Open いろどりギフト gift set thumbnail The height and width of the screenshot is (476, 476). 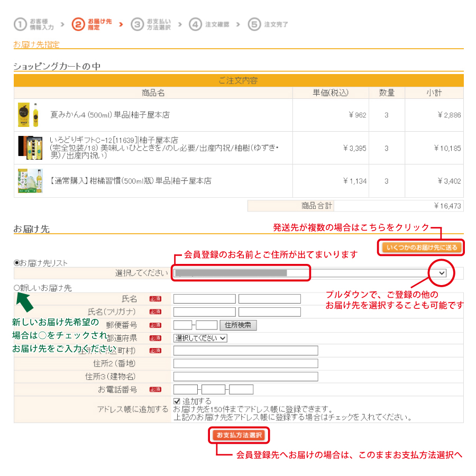(x=30, y=148)
